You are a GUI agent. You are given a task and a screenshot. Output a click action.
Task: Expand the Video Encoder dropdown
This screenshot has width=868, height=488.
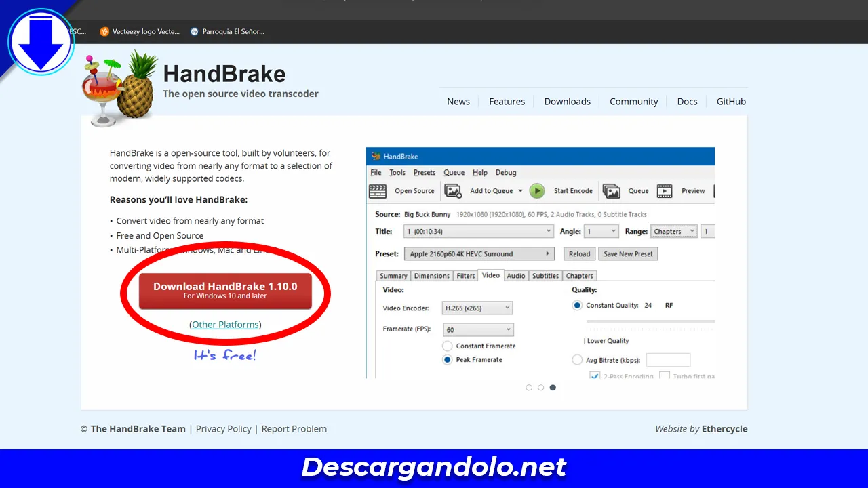(477, 308)
